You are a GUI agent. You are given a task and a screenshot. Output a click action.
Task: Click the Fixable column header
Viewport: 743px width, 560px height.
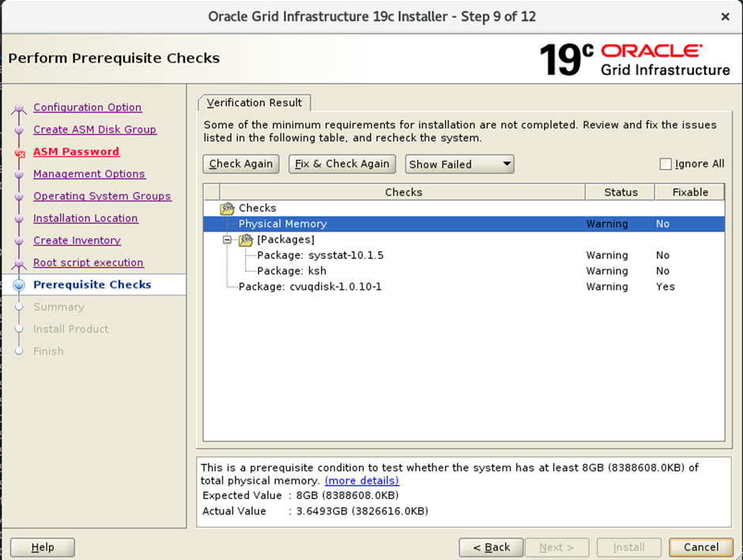click(690, 192)
